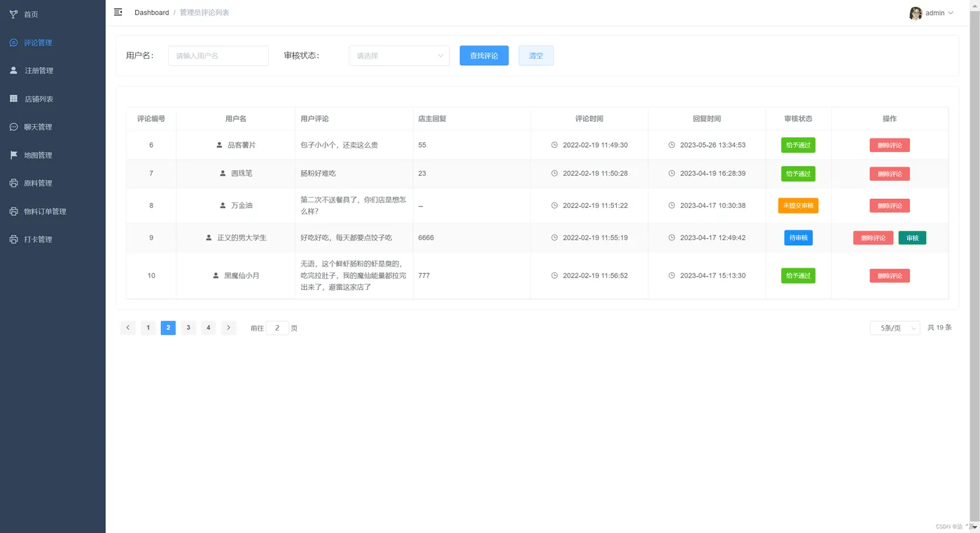This screenshot has width=980, height=533.
Task: Expand the admin dropdown arrow
Action: click(x=950, y=13)
